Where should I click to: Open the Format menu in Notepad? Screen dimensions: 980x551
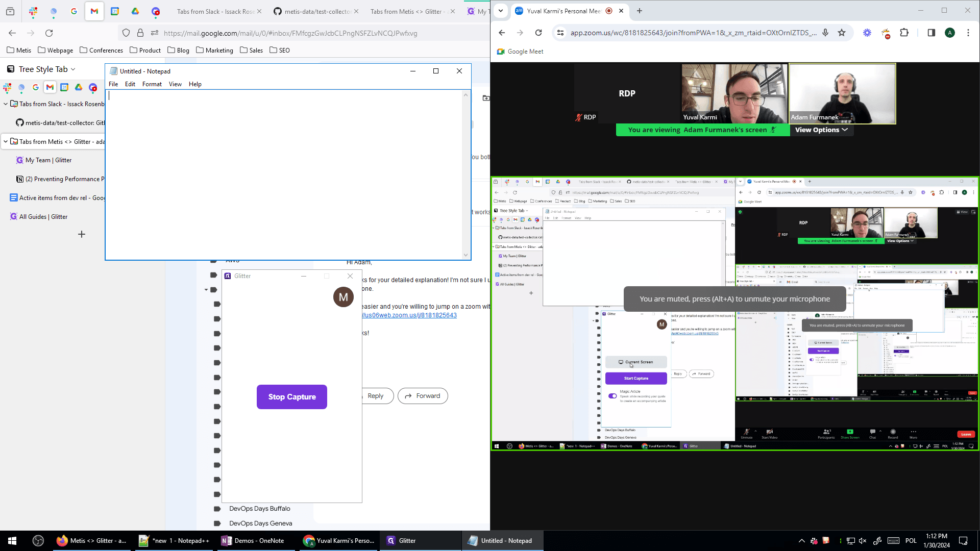(152, 84)
